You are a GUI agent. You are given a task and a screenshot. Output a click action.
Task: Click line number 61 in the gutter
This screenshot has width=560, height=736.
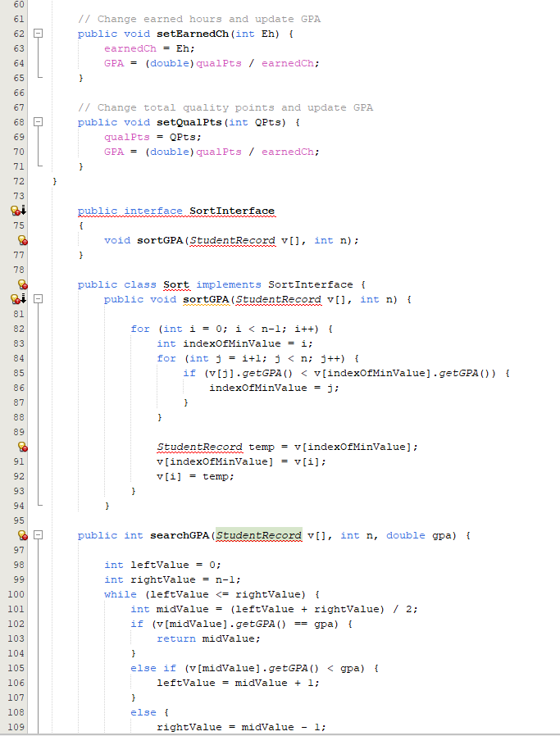pos(19,19)
